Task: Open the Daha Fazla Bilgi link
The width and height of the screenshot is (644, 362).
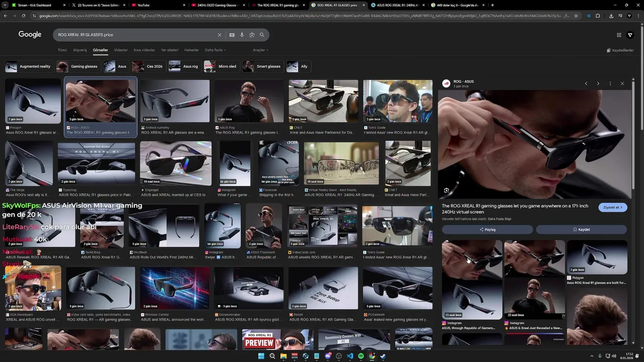Action: pos(500,219)
